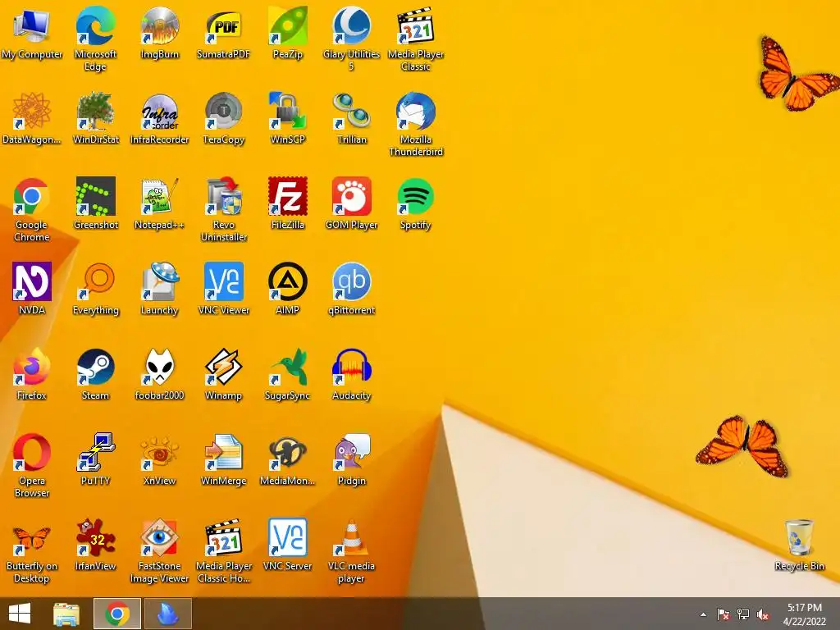Show hidden system tray icons
840x630 pixels.
(703, 614)
